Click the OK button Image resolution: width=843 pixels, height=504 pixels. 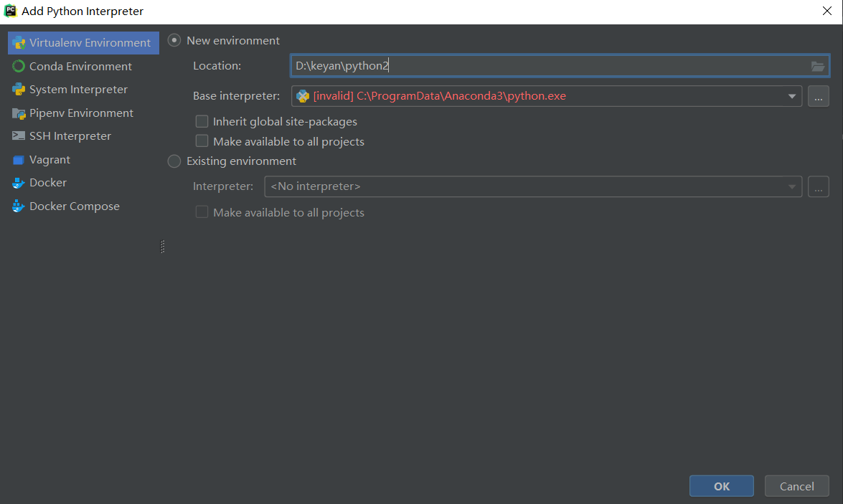721,486
